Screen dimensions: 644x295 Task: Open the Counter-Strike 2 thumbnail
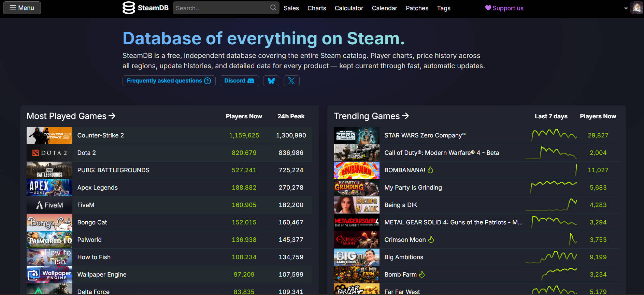coord(49,135)
